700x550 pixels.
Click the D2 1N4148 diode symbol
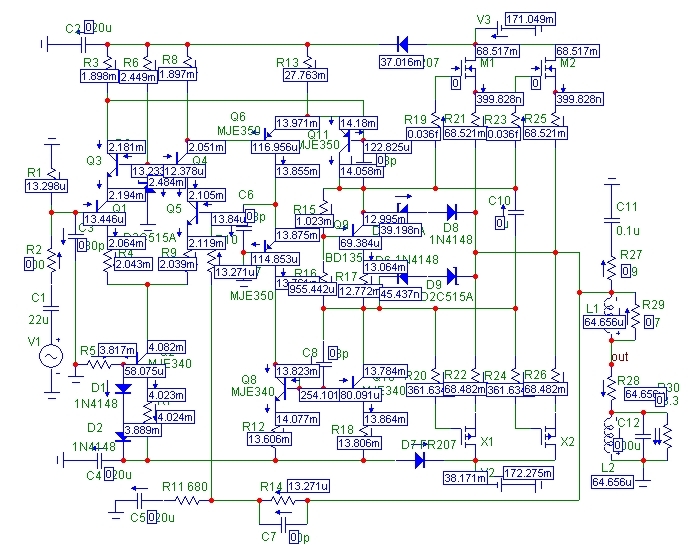[123, 437]
